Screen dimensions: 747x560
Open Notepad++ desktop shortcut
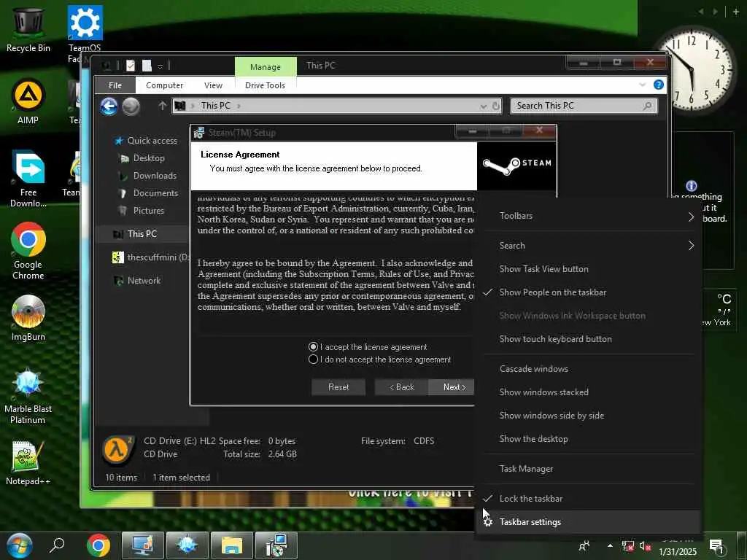[28, 463]
